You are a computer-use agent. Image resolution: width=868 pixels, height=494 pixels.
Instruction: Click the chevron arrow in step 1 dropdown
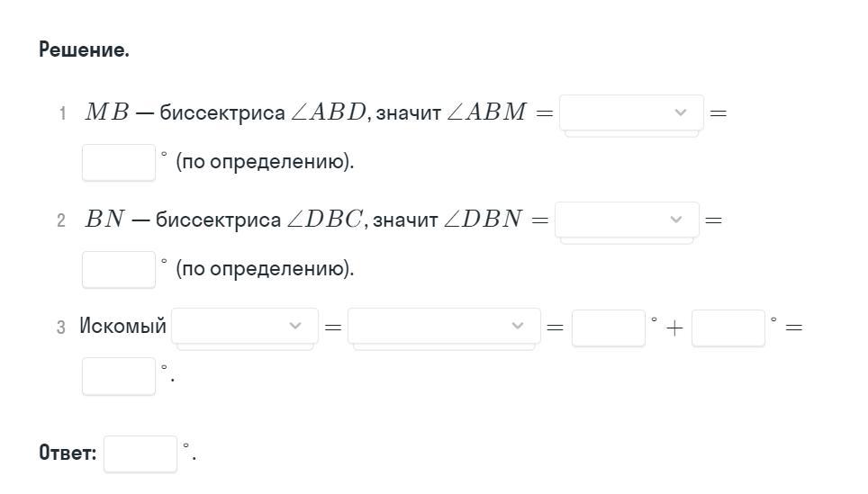681,112
